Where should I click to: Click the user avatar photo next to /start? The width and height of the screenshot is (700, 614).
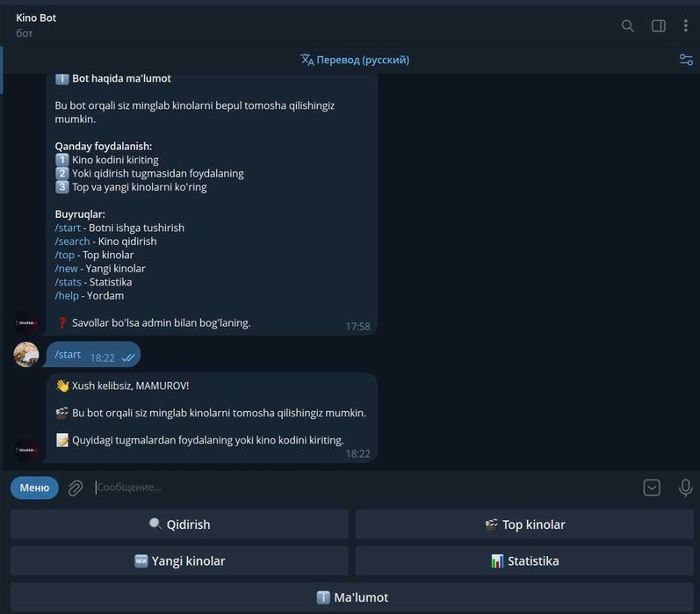coord(25,355)
